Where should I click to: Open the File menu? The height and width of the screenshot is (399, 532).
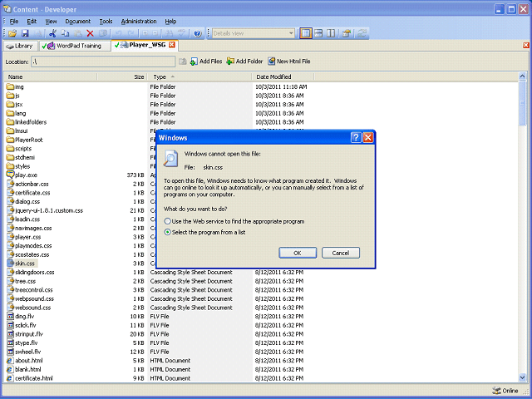tap(14, 22)
